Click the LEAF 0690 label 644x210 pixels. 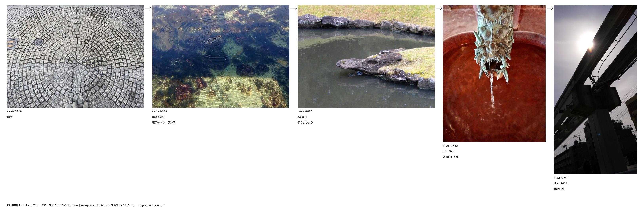click(x=305, y=111)
